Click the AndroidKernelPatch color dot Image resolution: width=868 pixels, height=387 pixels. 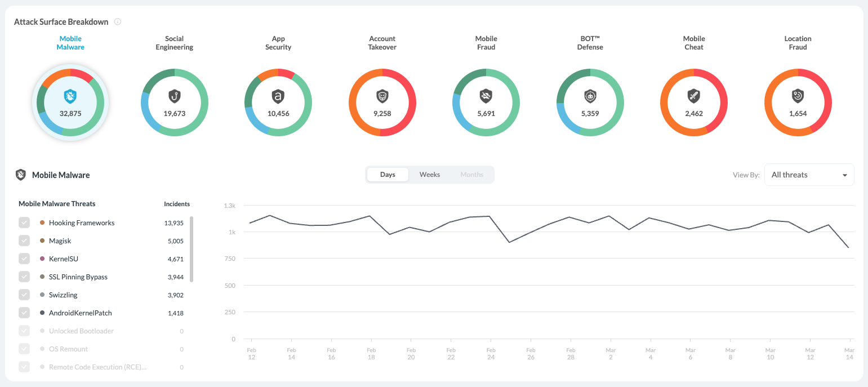42,313
